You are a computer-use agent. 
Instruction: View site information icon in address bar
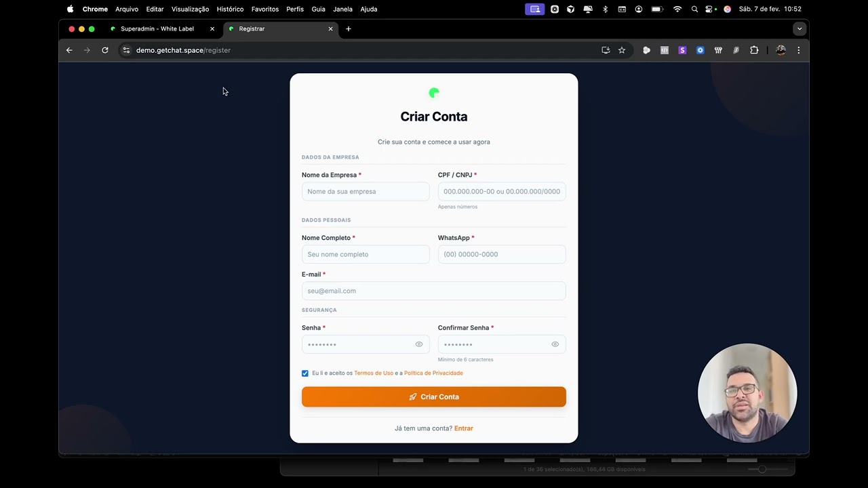coord(126,50)
